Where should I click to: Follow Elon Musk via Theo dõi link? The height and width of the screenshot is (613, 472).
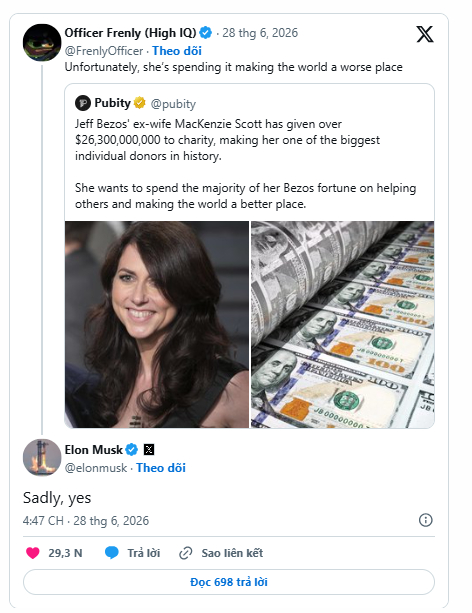pos(161,468)
